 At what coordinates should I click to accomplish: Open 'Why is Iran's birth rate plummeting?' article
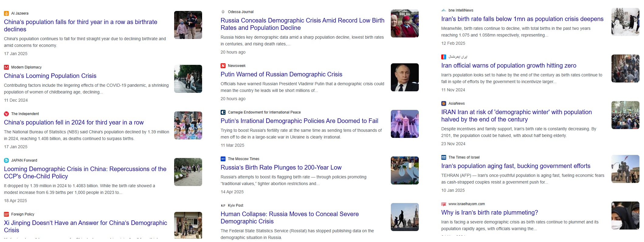pos(490,212)
